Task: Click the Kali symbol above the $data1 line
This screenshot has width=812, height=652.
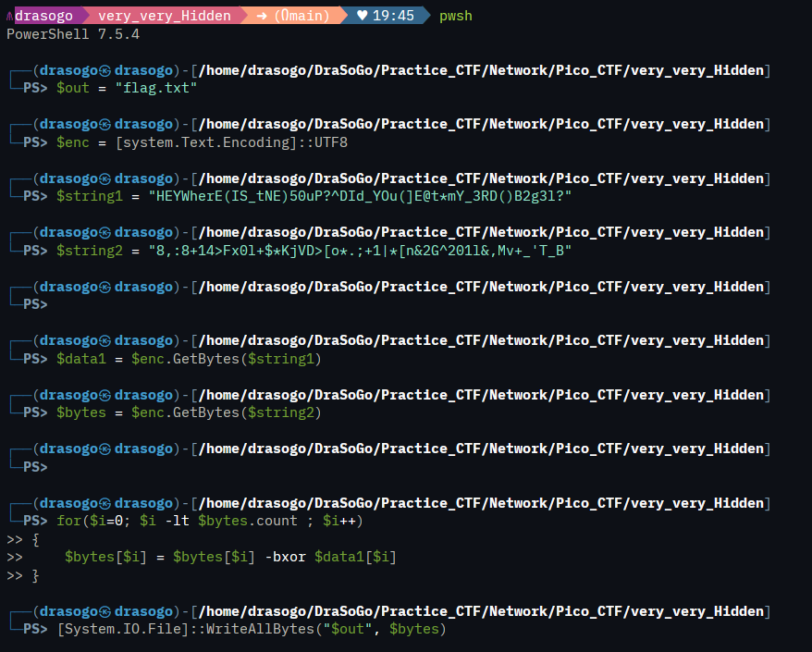Action: pyautogui.click(x=105, y=340)
